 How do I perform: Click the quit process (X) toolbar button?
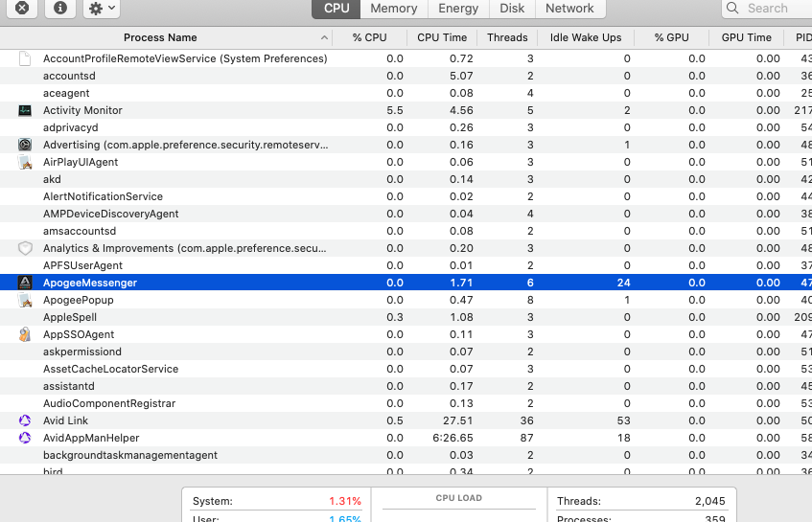[x=22, y=8]
